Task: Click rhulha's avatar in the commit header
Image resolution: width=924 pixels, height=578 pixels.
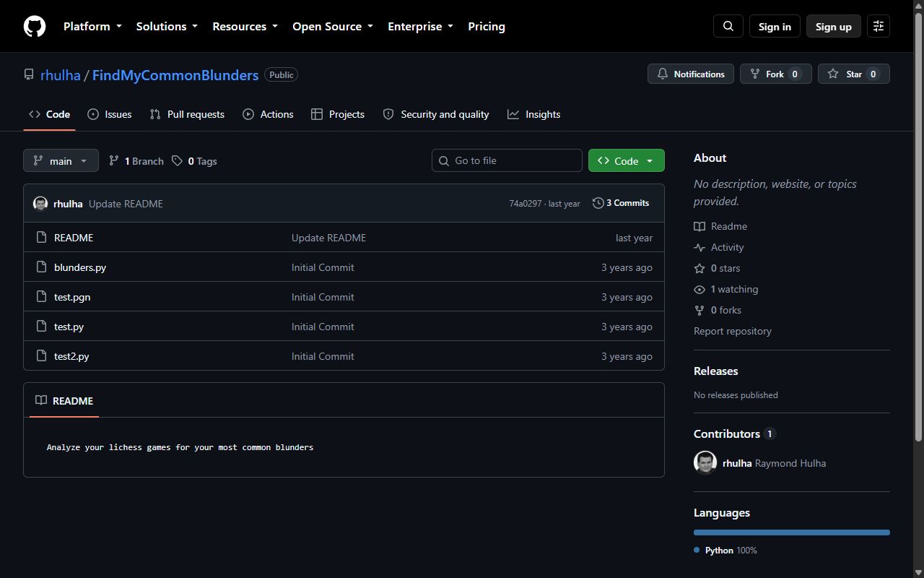Action: [x=40, y=203]
